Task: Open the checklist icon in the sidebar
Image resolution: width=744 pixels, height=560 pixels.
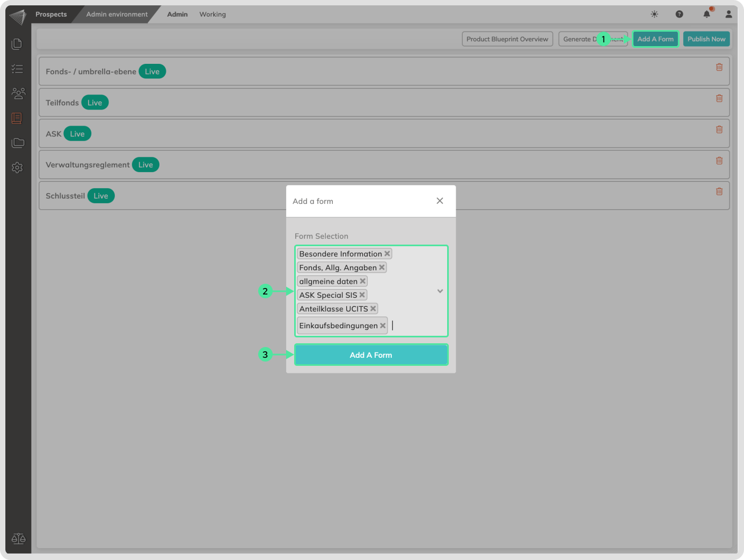Action: (x=17, y=69)
